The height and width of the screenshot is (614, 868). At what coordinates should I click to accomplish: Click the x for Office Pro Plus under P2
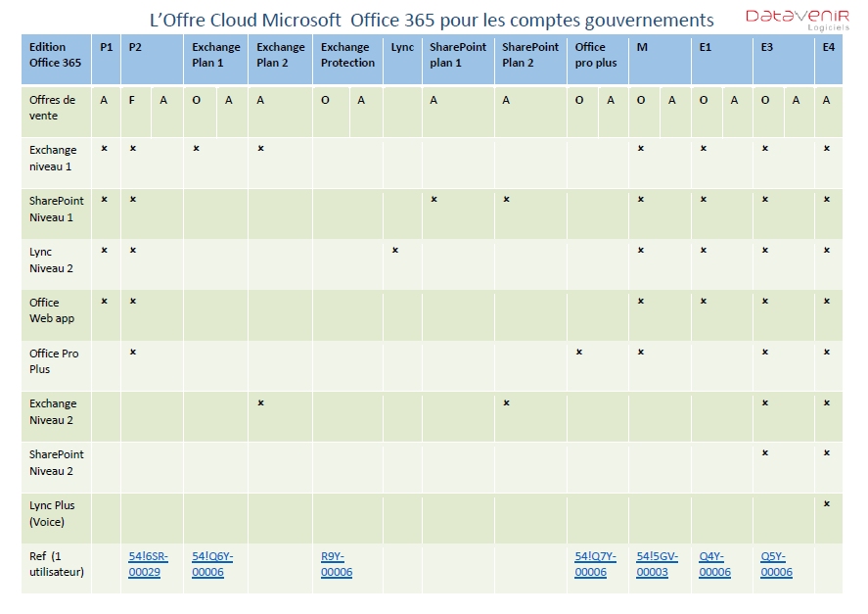133,353
